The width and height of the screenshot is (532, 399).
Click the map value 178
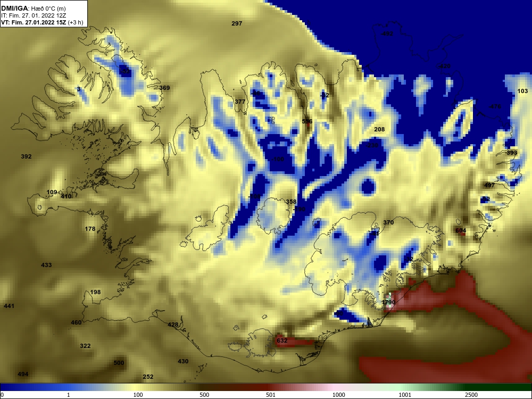90,229
